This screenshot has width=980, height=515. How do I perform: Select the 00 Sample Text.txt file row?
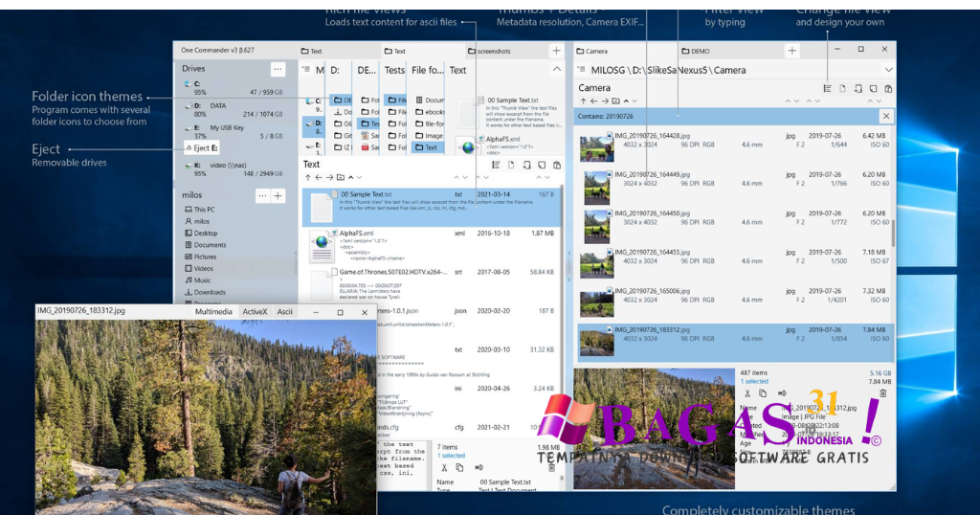pyautogui.click(x=432, y=207)
